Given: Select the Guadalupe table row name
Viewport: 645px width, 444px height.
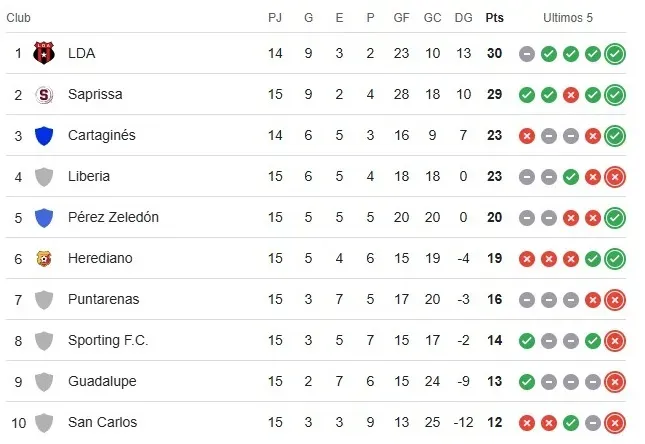Looking at the screenshot, I should point(101,381).
